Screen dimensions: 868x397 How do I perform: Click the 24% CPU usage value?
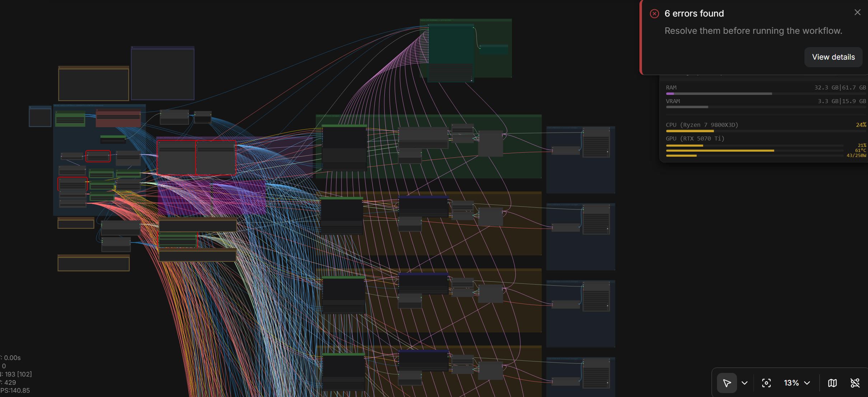coord(861,125)
